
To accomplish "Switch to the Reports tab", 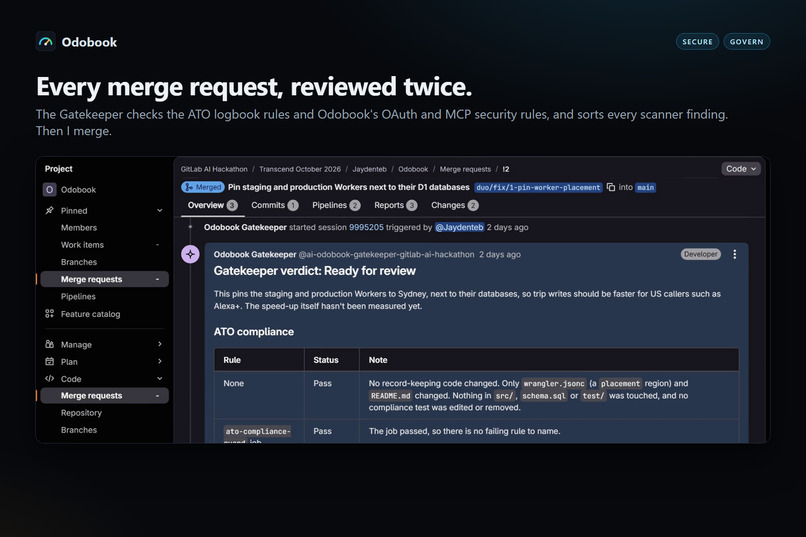I will [x=395, y=205].
